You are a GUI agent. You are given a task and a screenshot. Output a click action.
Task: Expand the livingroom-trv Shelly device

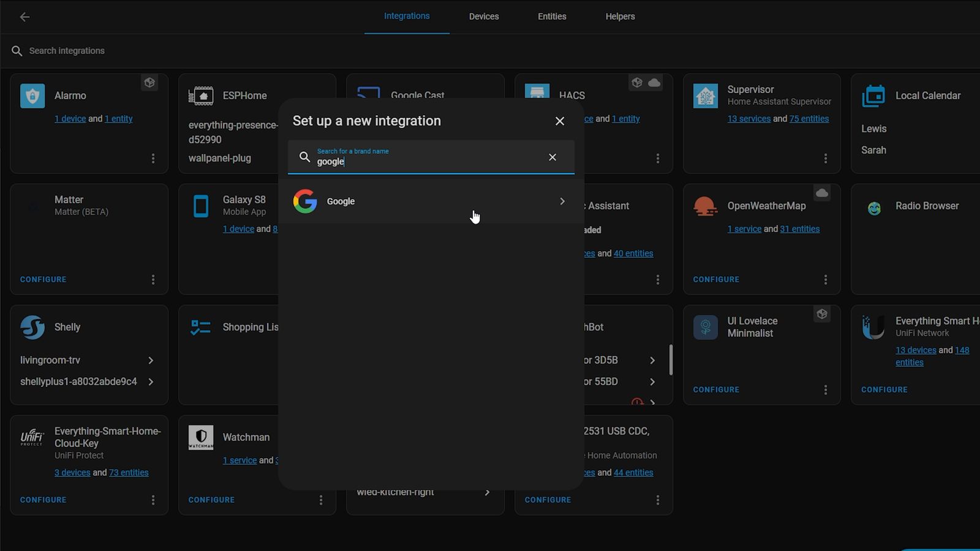(x=151, y=360)
